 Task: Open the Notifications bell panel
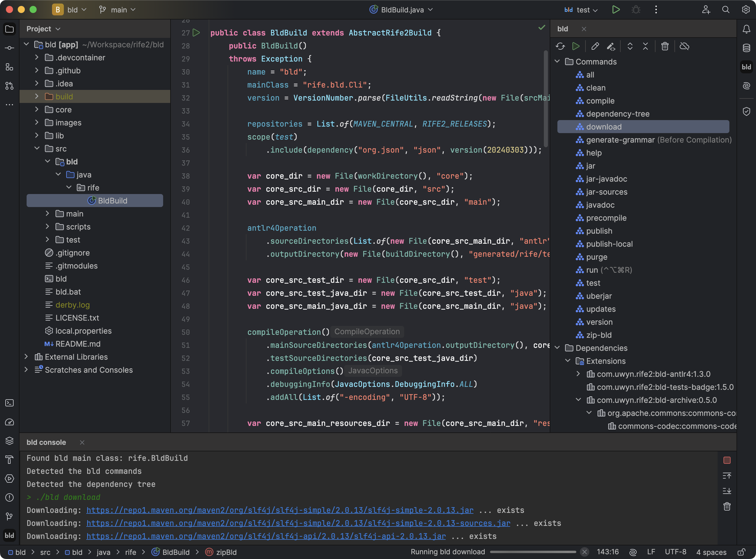746,29
